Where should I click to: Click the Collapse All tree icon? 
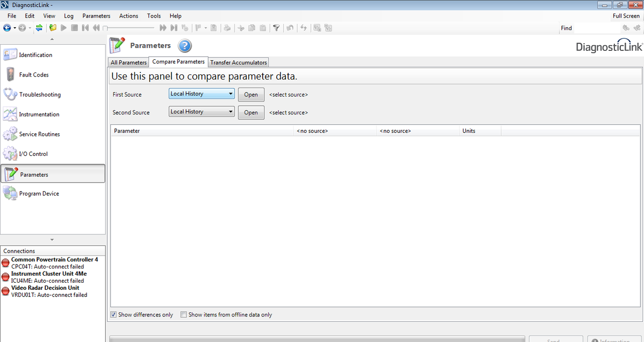328,28
